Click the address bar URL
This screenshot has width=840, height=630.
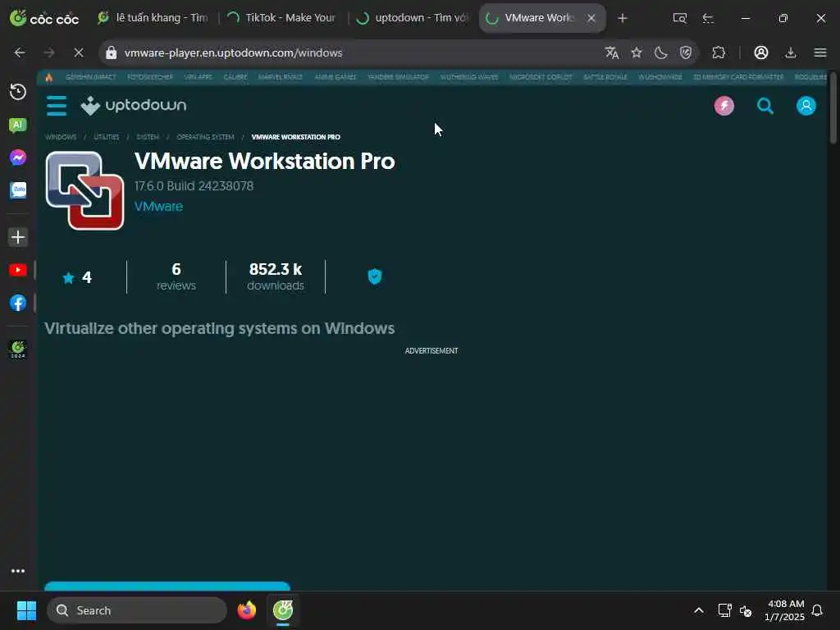pos(234,52)
